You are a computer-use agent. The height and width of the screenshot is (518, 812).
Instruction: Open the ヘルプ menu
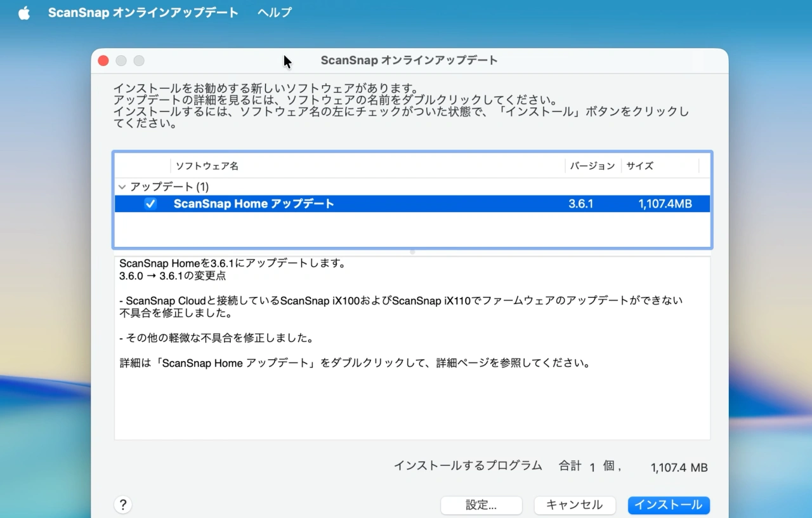click(274, 12)
